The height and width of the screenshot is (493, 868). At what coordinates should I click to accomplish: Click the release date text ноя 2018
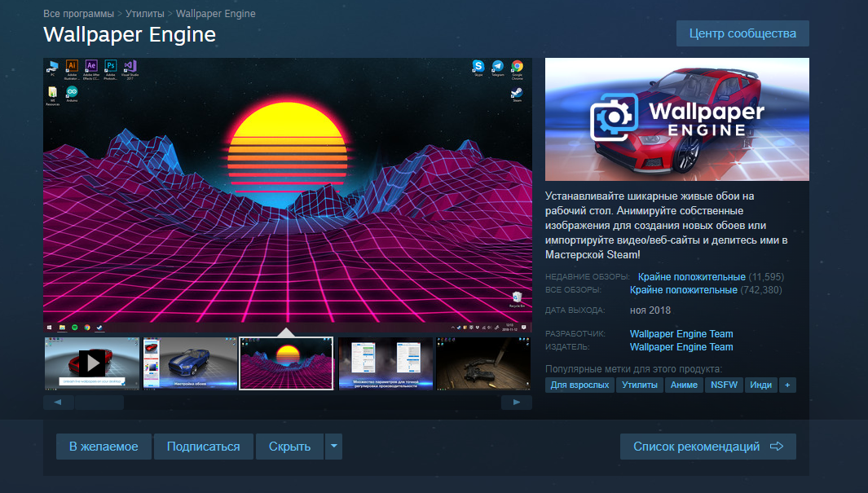[650, 310]
